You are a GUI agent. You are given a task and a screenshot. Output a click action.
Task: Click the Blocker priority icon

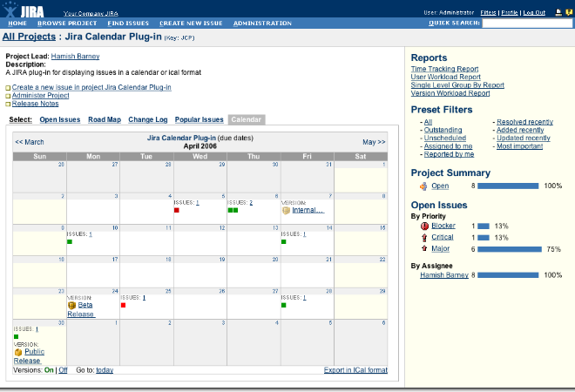[423, 226]
